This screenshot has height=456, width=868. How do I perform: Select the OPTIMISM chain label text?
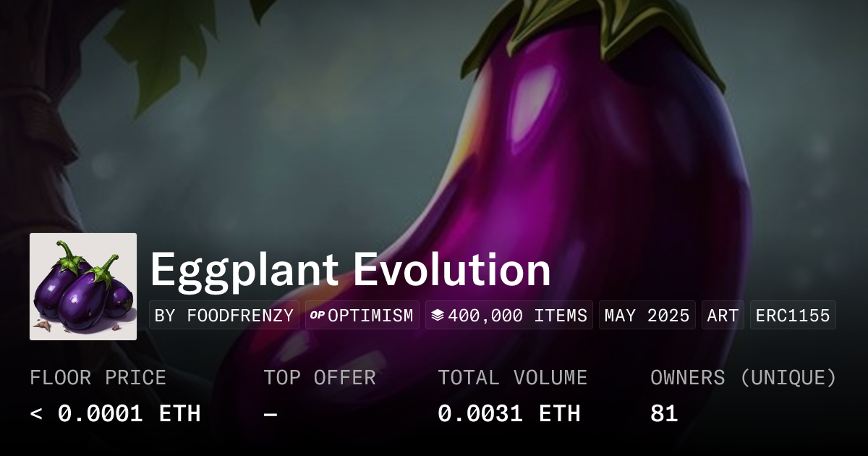point(371,316)
